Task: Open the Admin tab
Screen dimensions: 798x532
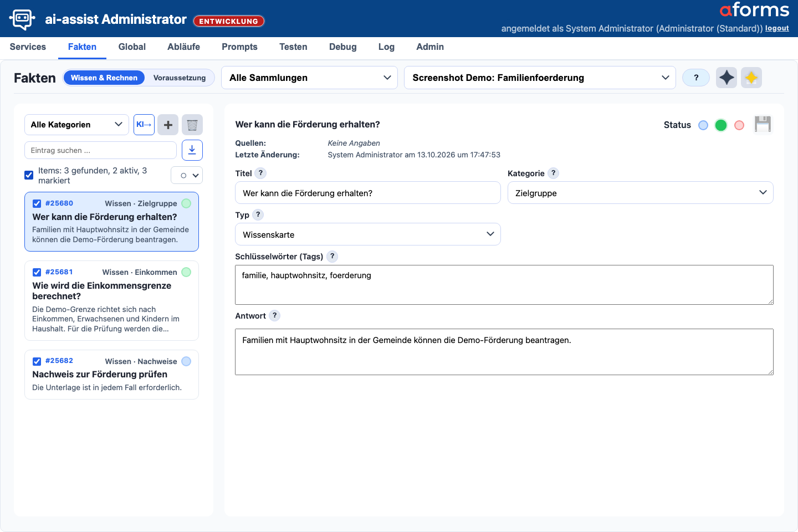Action: coord(430,47)
